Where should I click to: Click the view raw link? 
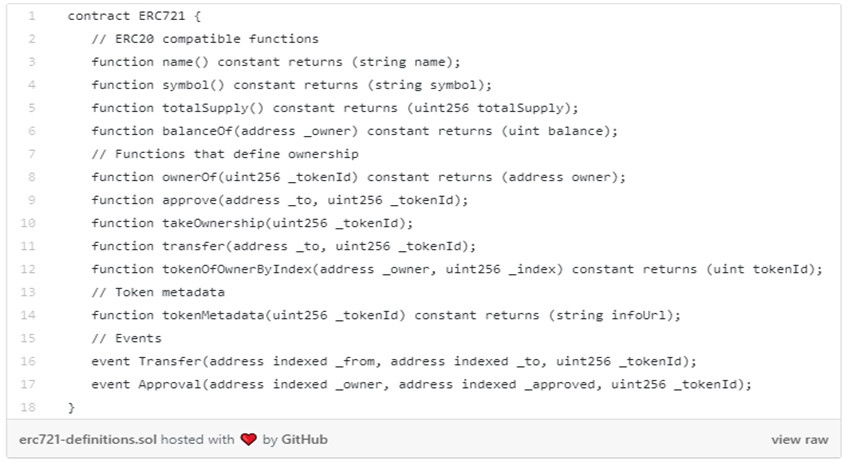pos(799,440)
